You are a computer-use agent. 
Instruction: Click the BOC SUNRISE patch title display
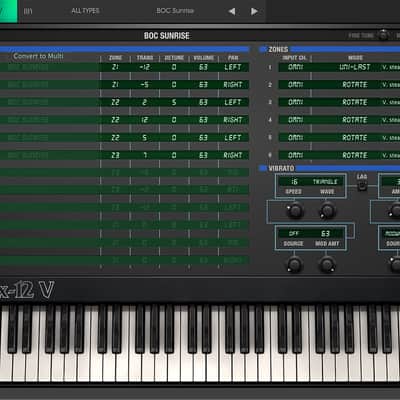tap(167, 36)
